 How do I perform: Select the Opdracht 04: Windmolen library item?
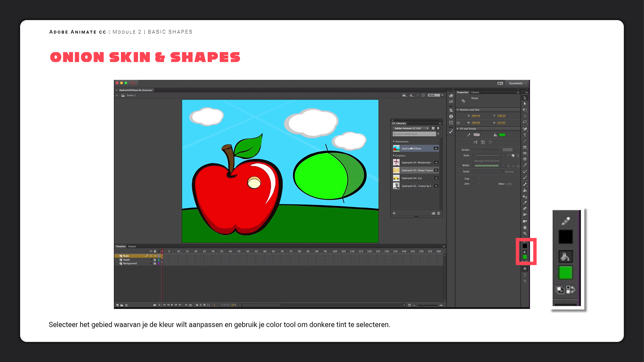click(416, 163)
